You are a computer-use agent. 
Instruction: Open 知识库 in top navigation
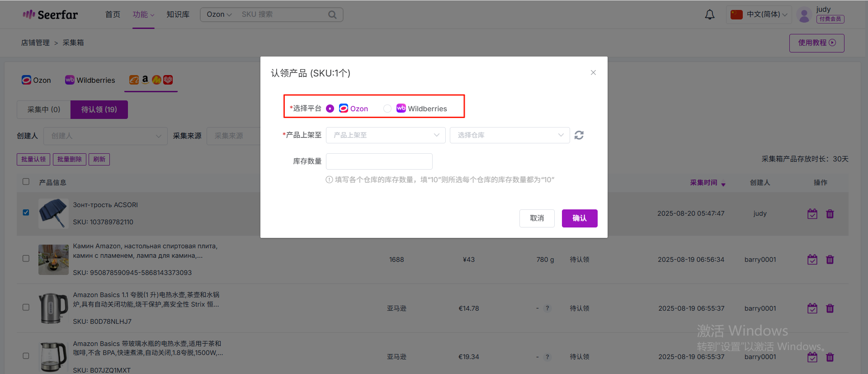[x=178, y=14]
